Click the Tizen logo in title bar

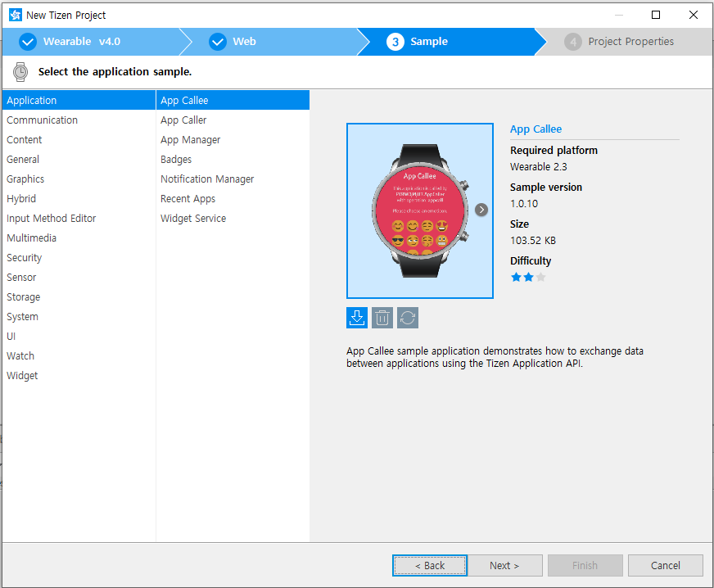pos(15,15)
